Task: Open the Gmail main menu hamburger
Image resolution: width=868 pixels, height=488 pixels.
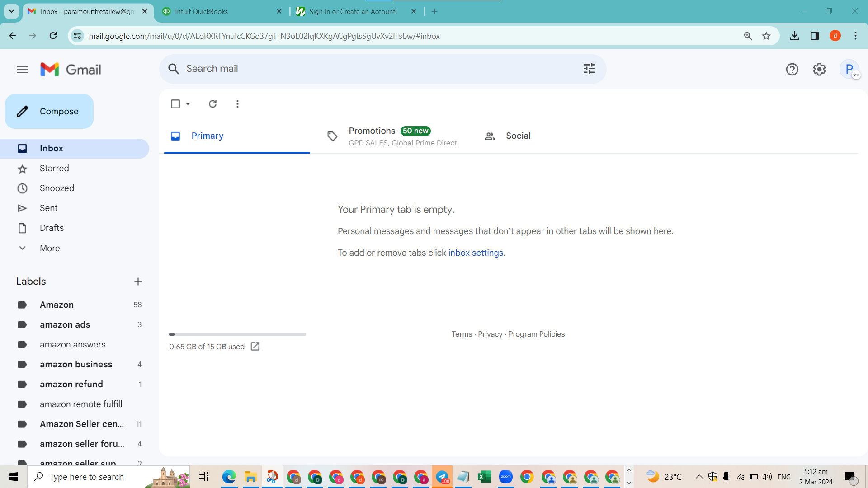Action: tap(22, 69)
